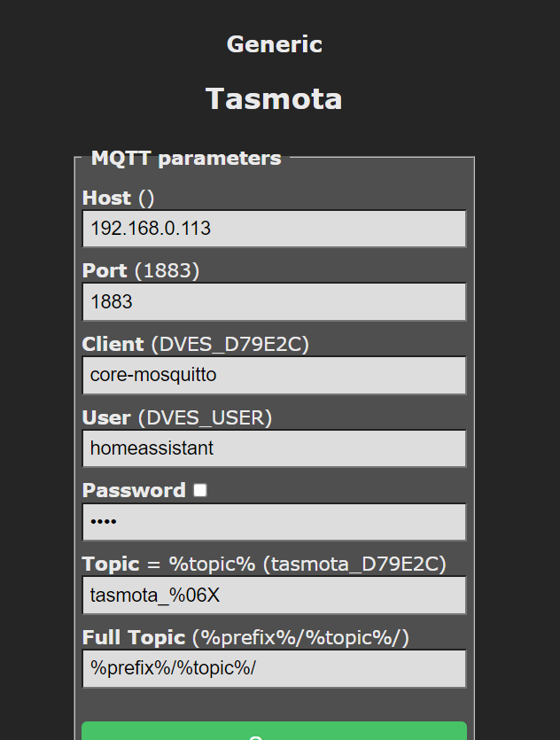Click the bold Host label
Viewport: 560px width, 740px height.
point(106,198)
